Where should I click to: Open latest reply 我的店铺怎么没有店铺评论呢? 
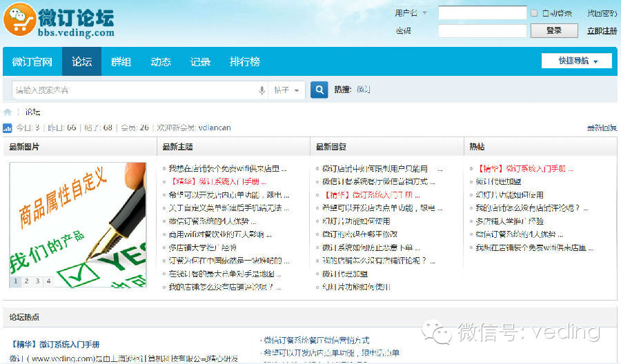click(378, 261)
